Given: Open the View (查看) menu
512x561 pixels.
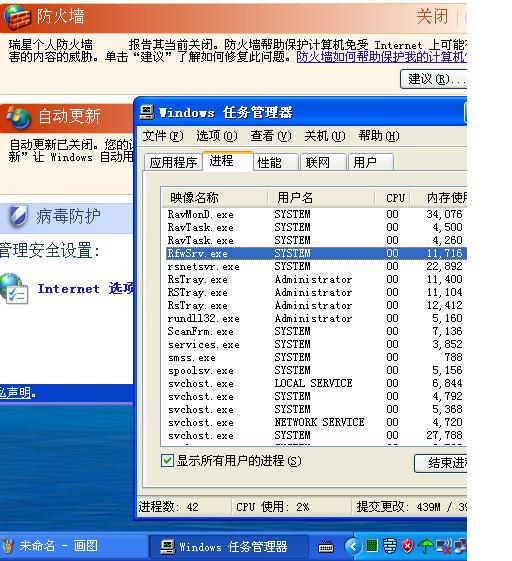Looking at the screenshot, I should click(271, 136).
